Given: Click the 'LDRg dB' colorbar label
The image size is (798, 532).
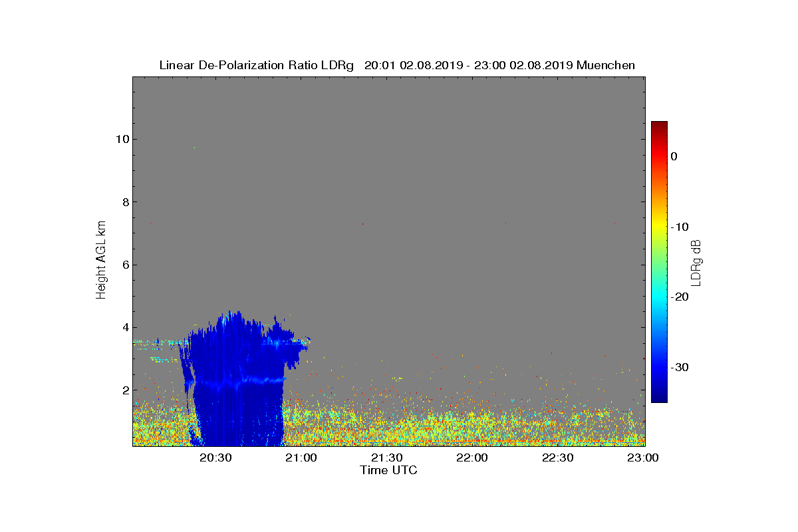Looking at the screenshot, I should [x=697, y=262].
